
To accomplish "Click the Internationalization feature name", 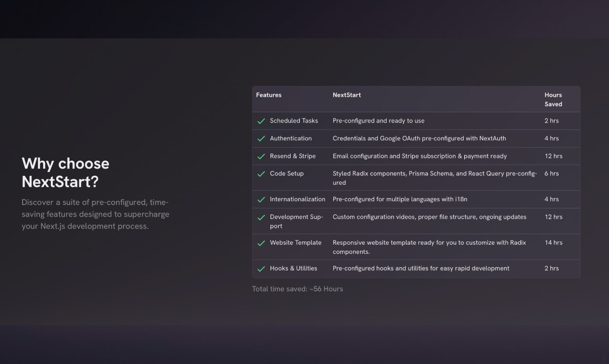I will pos(297,199).
